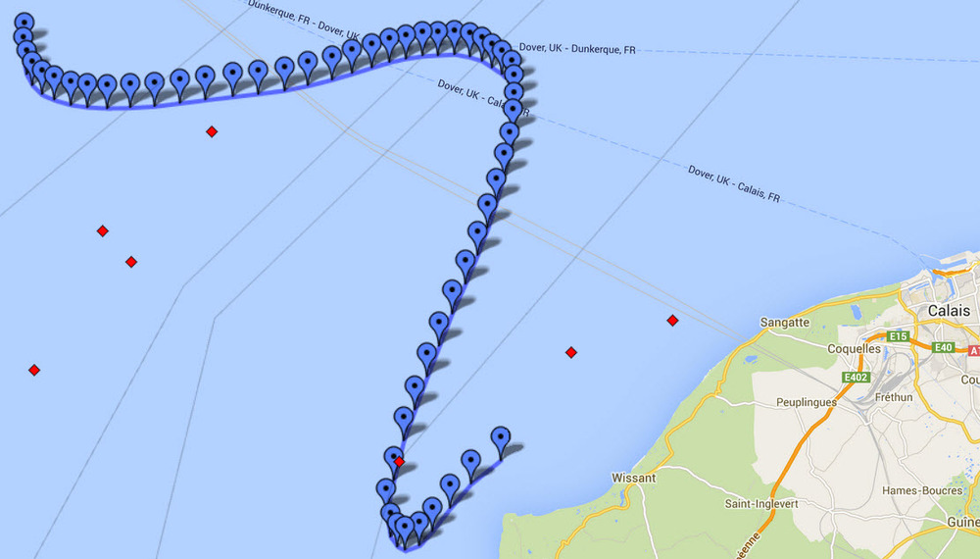
Task: Click the 'Dover, UK - Dunkerque, FR' ferry label
Action: coord(577,49)
